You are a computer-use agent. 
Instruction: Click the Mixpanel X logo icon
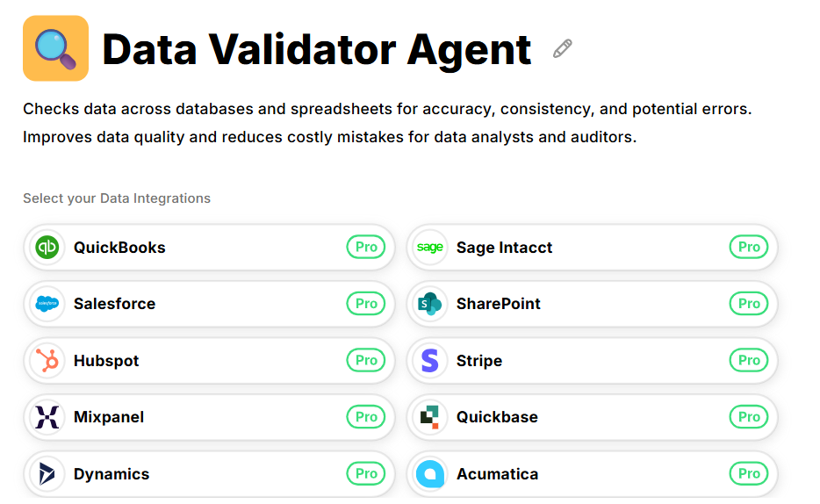point(47,417)
